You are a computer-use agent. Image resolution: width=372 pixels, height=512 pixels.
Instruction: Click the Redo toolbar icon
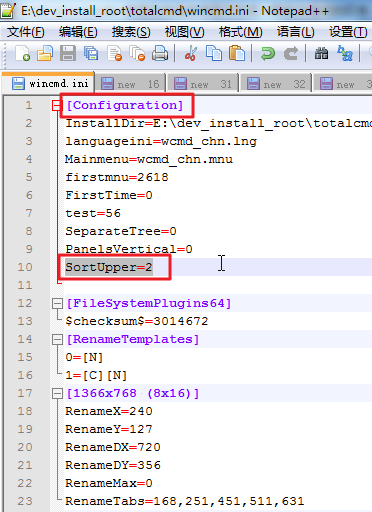291,53
